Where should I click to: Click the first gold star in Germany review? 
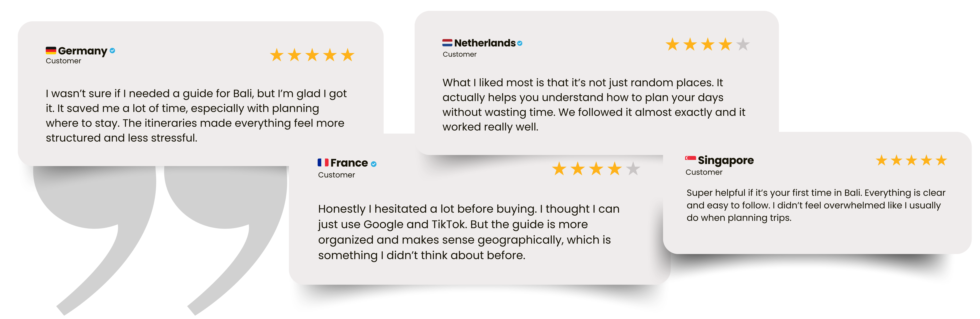[x=277, y=55]
